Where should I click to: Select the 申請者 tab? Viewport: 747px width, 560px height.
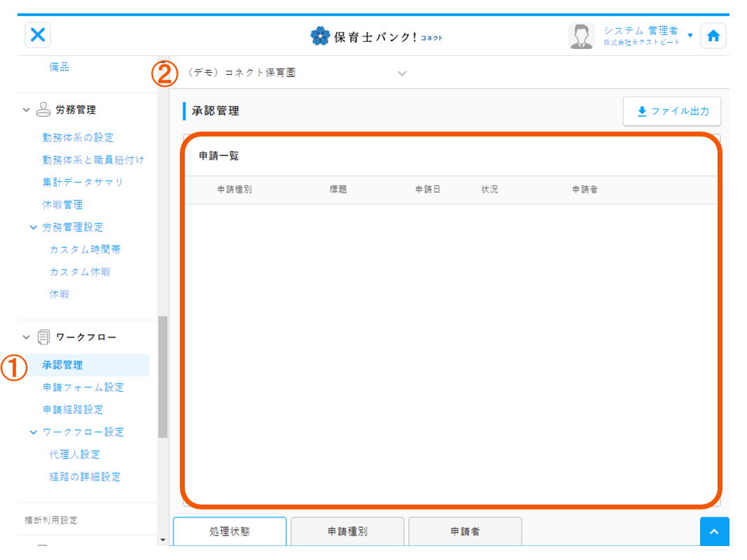pos(465,531)
